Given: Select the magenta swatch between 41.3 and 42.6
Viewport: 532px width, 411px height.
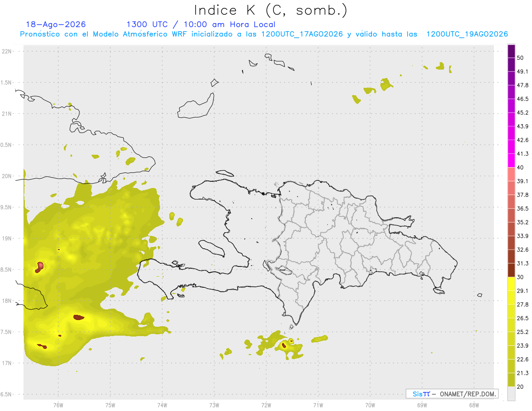Looking at the screenshot, I should 511,147.
